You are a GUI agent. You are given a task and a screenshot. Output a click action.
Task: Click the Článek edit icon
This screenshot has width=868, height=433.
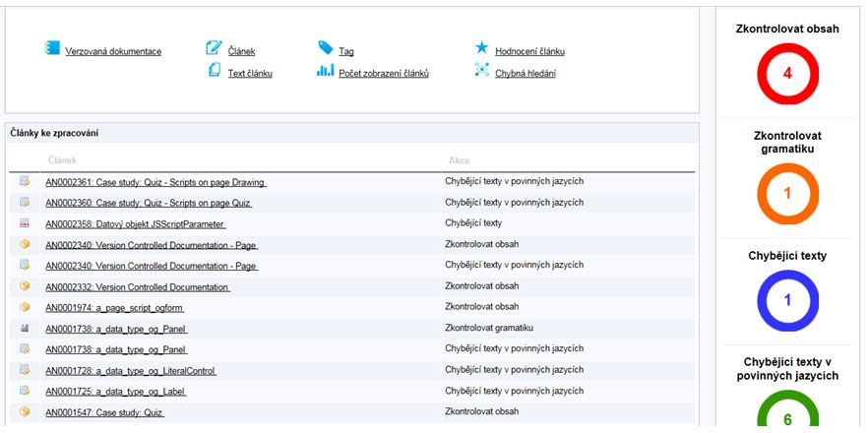(x=214, y=48)
